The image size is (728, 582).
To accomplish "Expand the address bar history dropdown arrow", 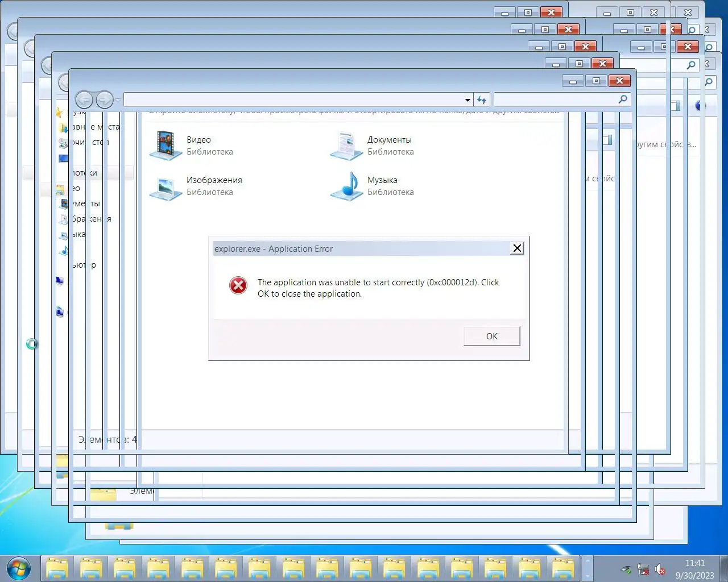I will (468, 100).
